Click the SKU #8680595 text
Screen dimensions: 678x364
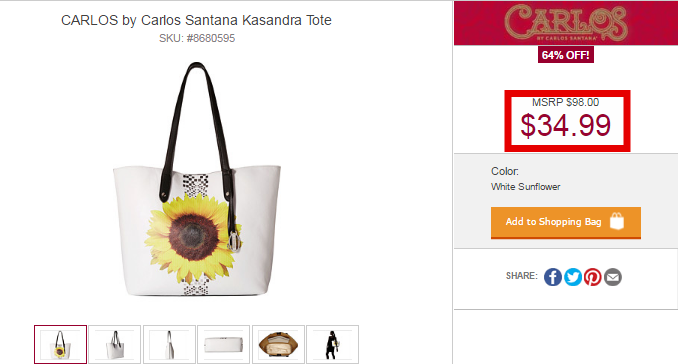(197, 38)
